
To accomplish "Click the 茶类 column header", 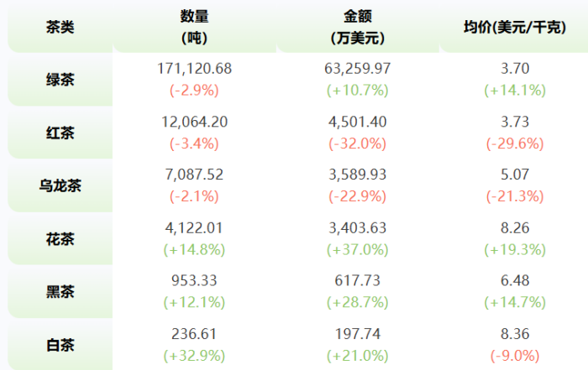I will pos(60,27).
